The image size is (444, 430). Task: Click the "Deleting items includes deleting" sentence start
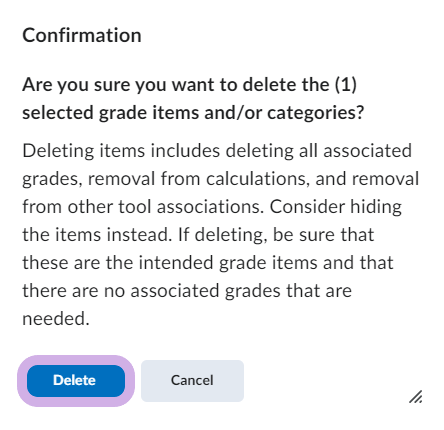pos(158,150)
